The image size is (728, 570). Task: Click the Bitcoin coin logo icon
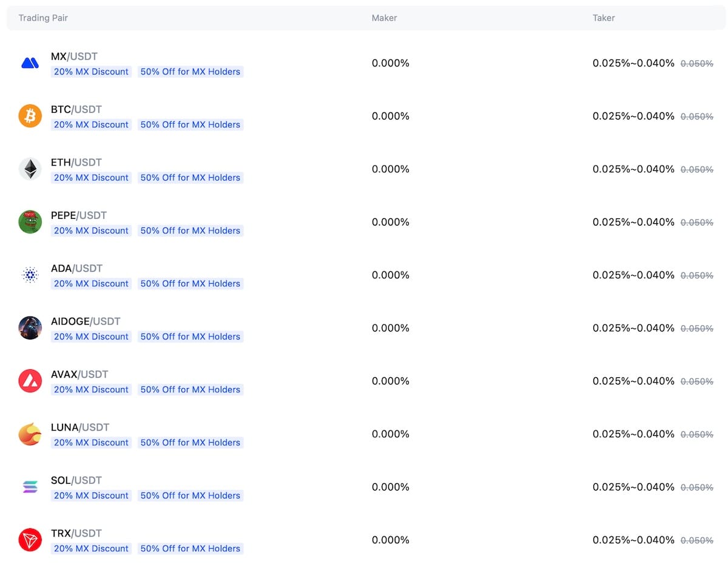coord(30,116)
